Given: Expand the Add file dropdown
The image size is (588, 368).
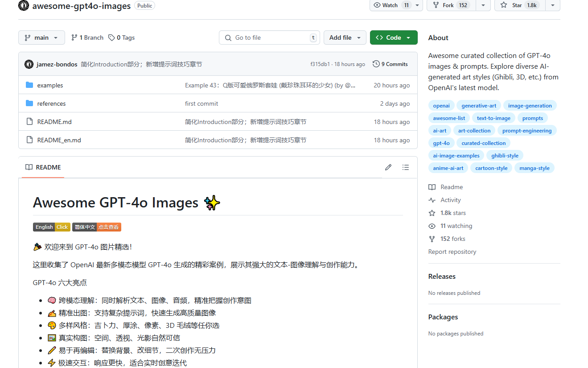Looking at the screenshot, I should [345, 37].
